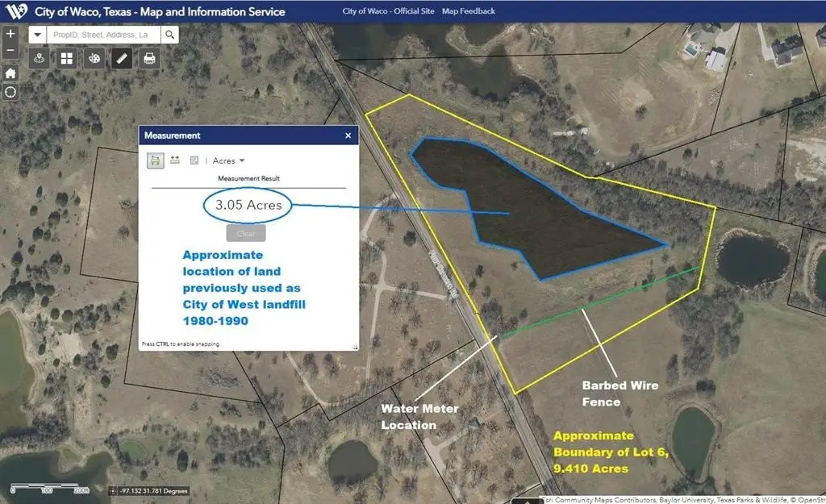
Task: Open the Basemap Gallery grid icon
Action: (67, 59)
